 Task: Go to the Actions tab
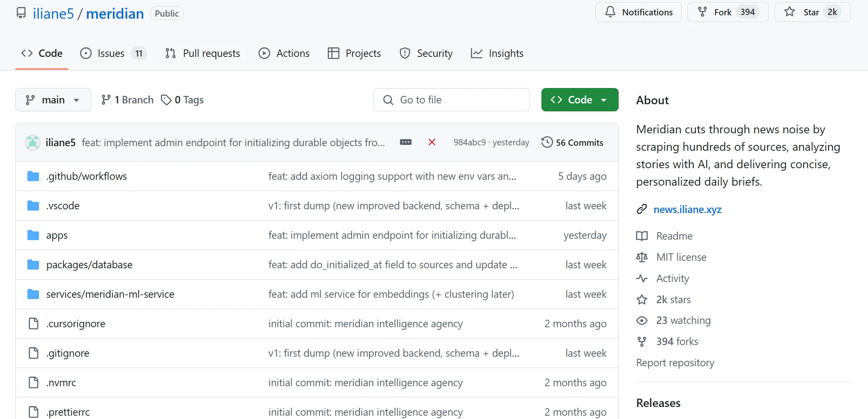tap(284, 53)
